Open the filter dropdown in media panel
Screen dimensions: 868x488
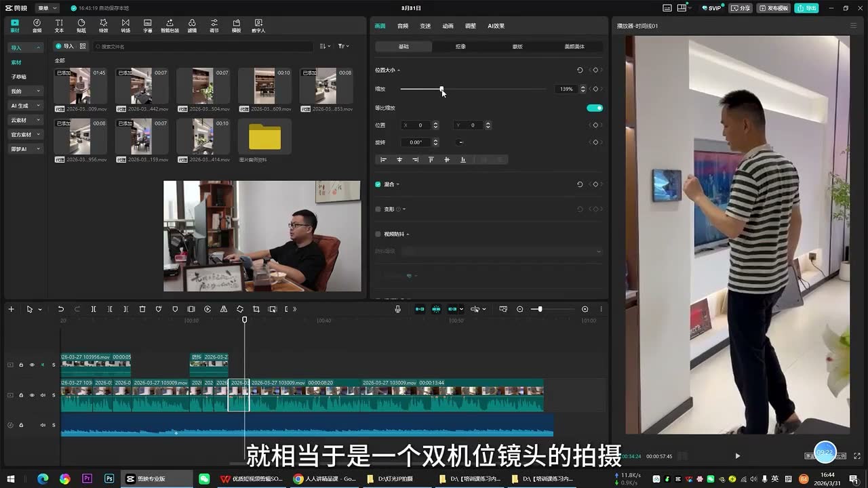pos(343,46)
